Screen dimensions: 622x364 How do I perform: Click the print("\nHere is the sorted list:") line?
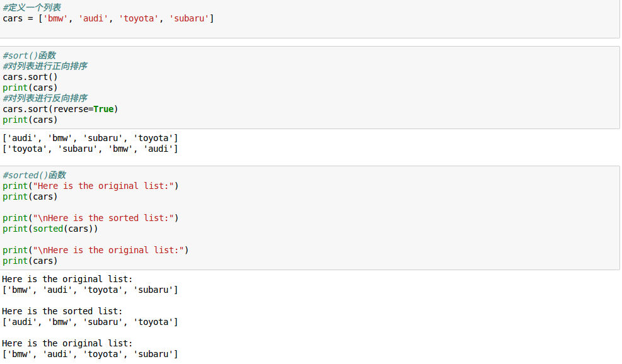coord(91,218)
